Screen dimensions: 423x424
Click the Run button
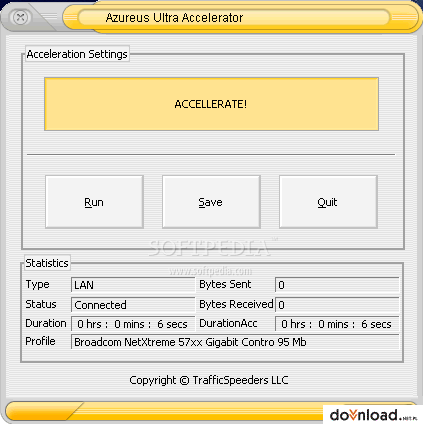(94, 202)
